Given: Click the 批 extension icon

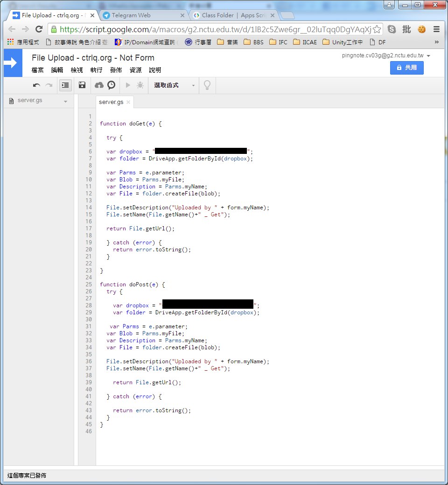Looking at the screenshot, I should coord(406,29).
